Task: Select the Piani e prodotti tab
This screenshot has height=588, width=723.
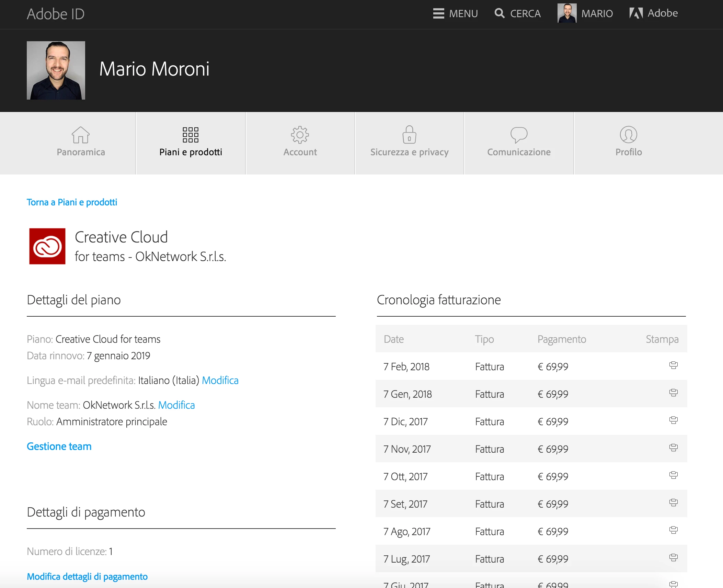Action: [x=191, y=143]
